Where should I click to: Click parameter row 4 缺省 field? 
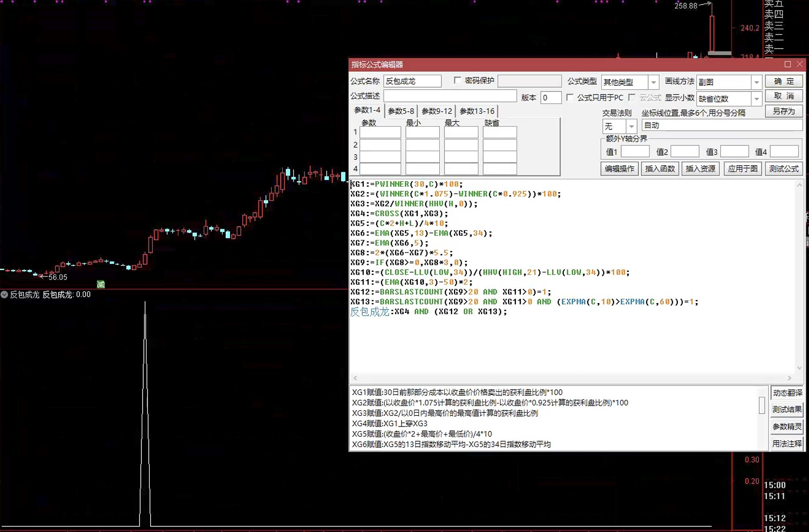click(x=500, y=169)
